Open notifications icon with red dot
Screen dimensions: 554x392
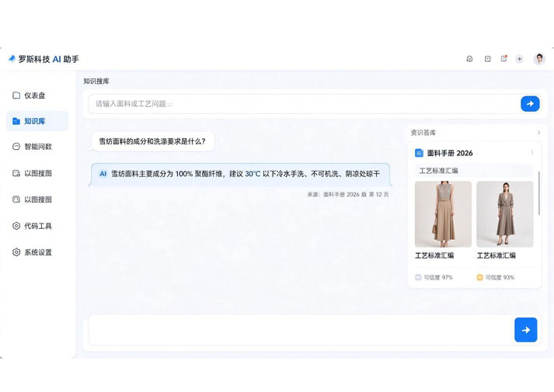pyautogui.click(x=503, y=58)
